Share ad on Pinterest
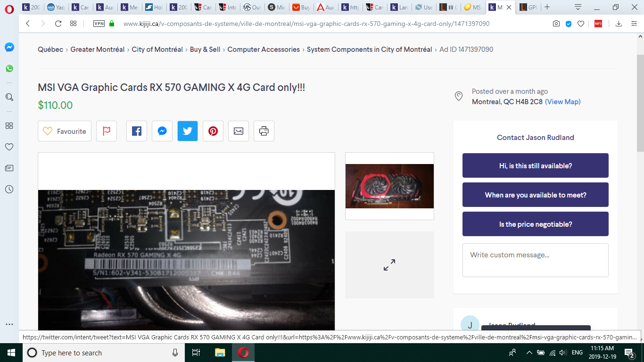Screen dimensions: 644x362 [213, 131]
